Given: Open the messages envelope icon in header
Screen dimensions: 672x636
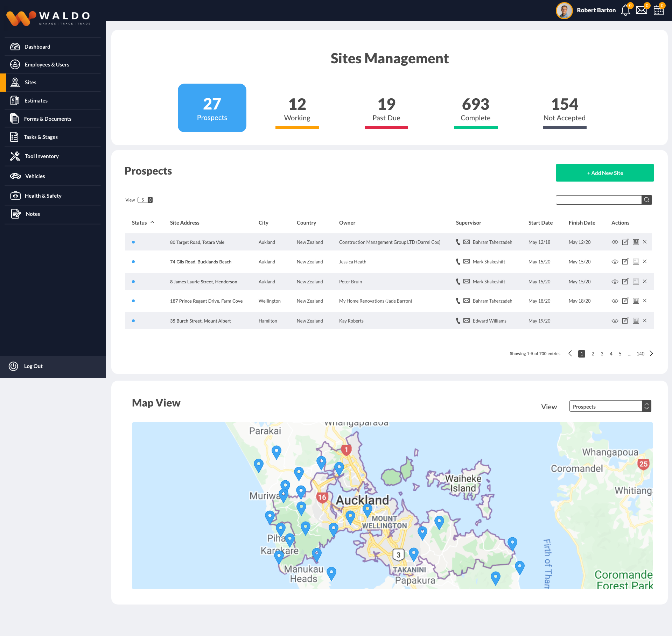Looking at the screenshot, I should coord(641,10).
